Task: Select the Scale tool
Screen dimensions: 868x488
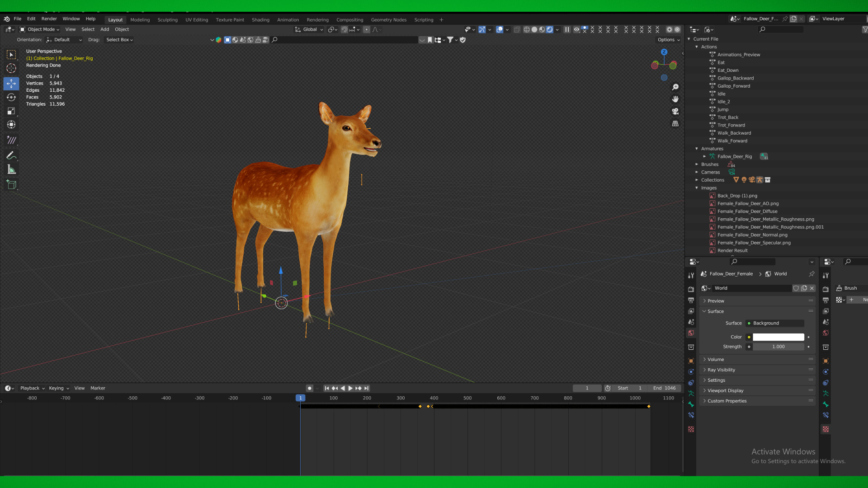Action: 11,111
